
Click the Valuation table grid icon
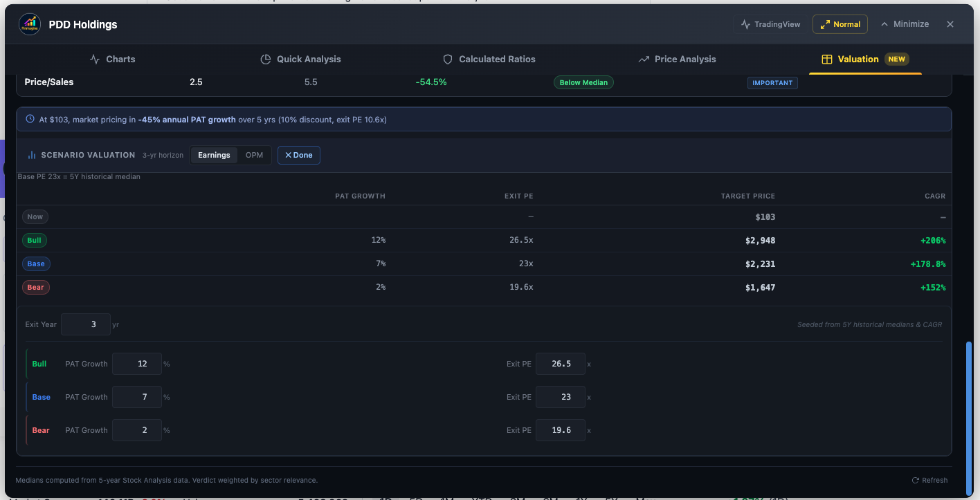click(x=828, y=59)
